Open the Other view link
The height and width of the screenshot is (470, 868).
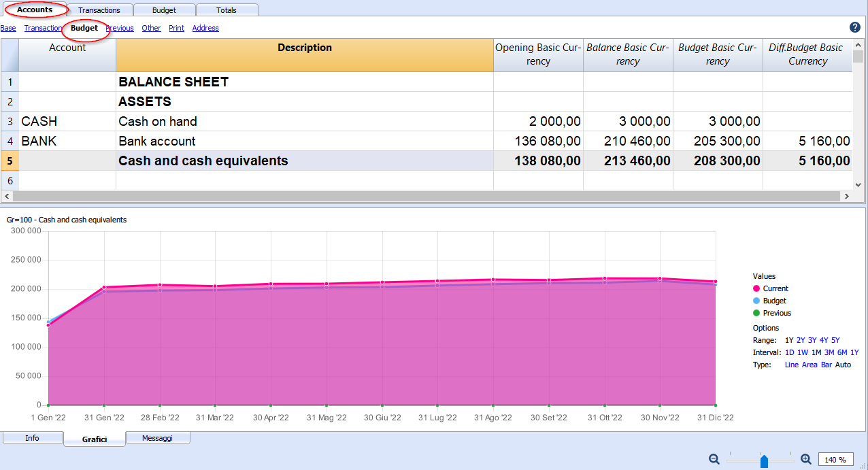[x=151, y=28]
